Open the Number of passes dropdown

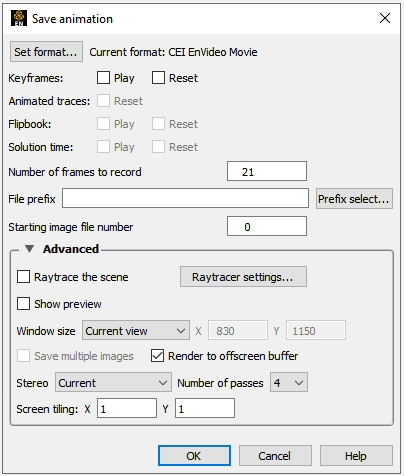coord(289,382)
